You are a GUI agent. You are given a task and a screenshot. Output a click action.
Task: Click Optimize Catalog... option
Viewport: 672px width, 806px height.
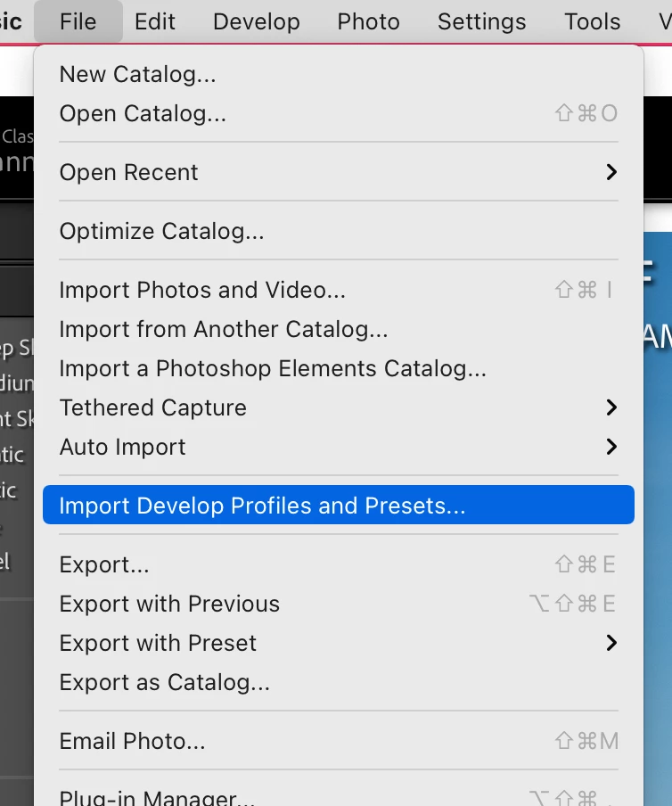pyautogui.click(x=161, y=232)
